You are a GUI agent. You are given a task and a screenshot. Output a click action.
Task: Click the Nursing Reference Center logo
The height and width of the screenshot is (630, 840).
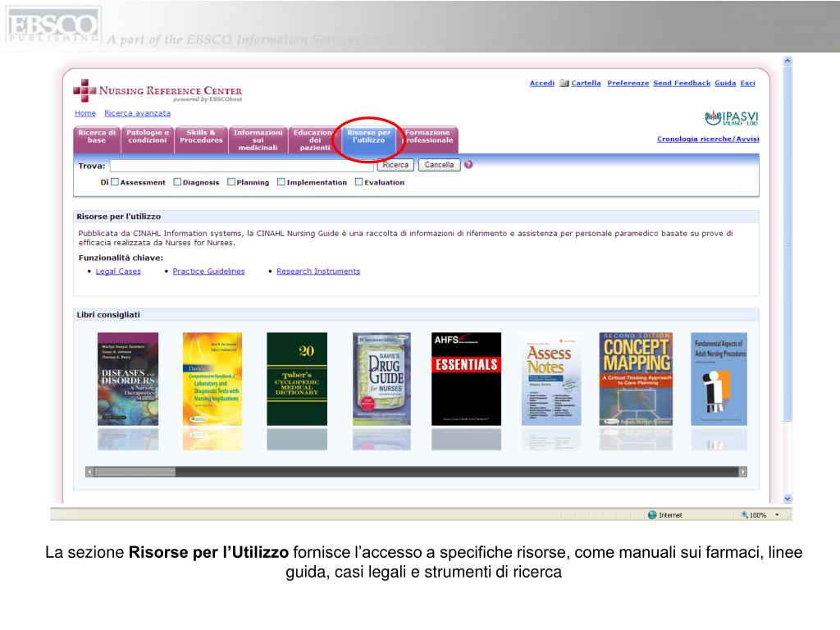[157, 91]
